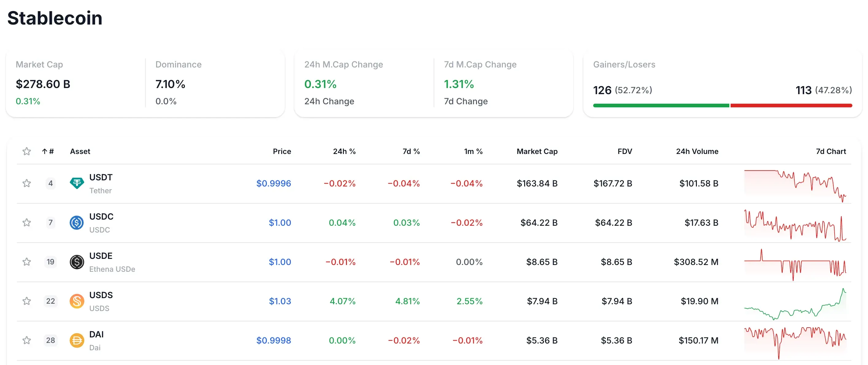Click the USDS coin logo
This screenshot has width=868, height=365.
point(77,301)
